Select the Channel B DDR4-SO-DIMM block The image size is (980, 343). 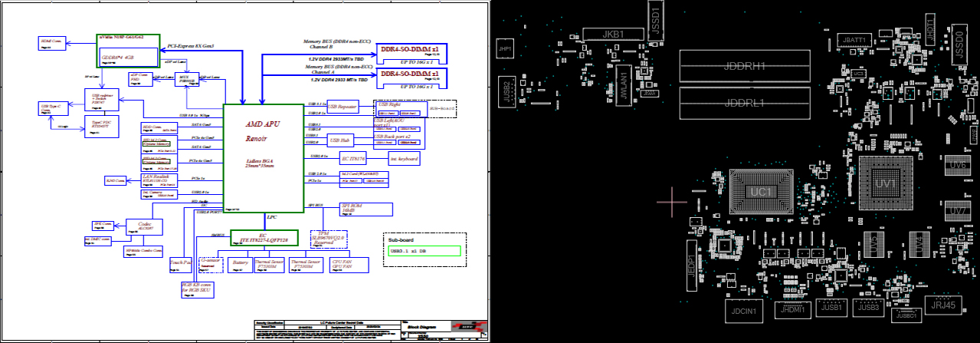[x=410, y=51]
